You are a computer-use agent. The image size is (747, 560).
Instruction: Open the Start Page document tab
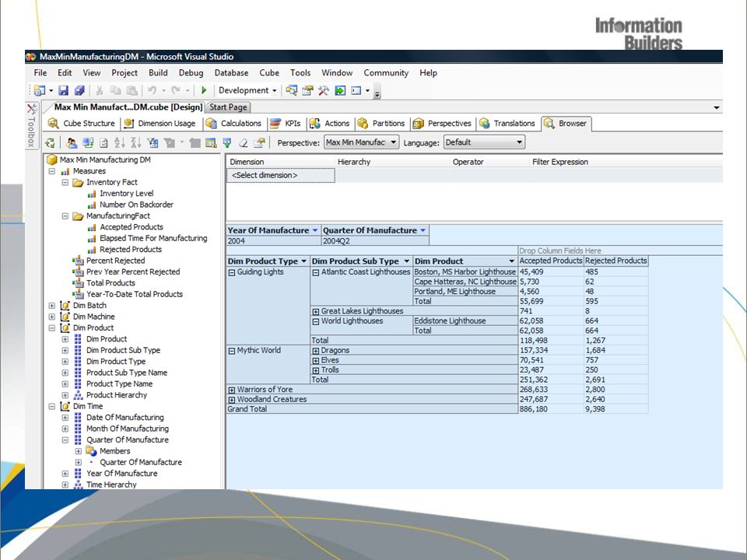[228, 107]
